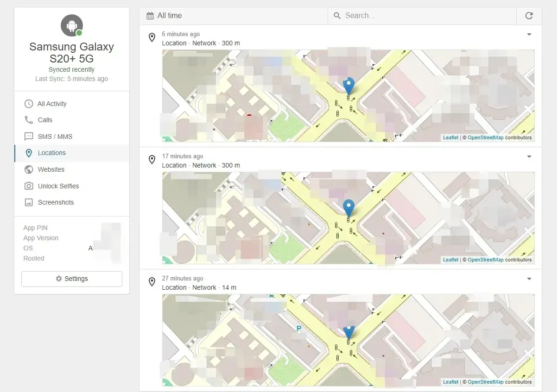This screenshot has width=557, height=392.
Task: Click Leaflet link in 17 minutes ago map
Action: pyautogui.click(x=450, y=260)
